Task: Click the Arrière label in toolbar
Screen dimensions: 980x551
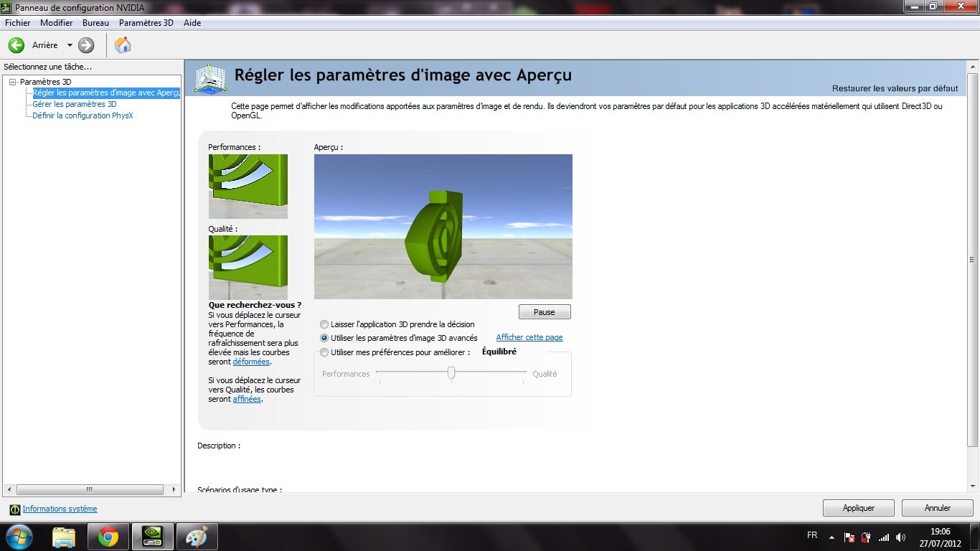Action: coord(45,45)
